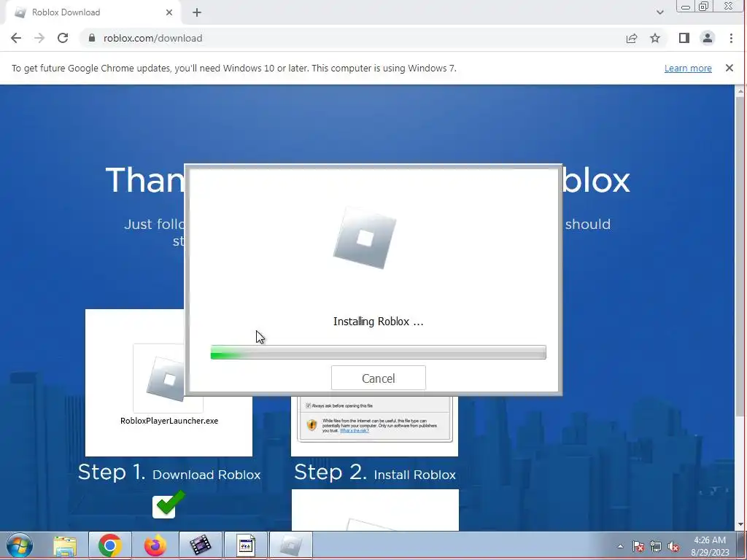Open File Explorer from taskbar

coord(65,545)
